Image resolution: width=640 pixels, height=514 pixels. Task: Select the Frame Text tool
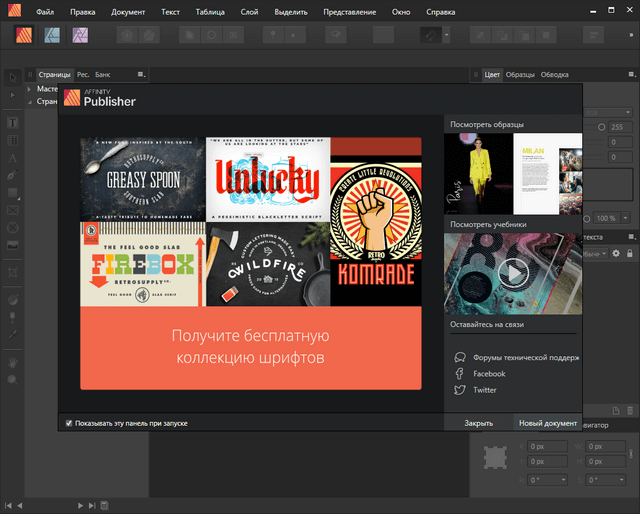13,123
